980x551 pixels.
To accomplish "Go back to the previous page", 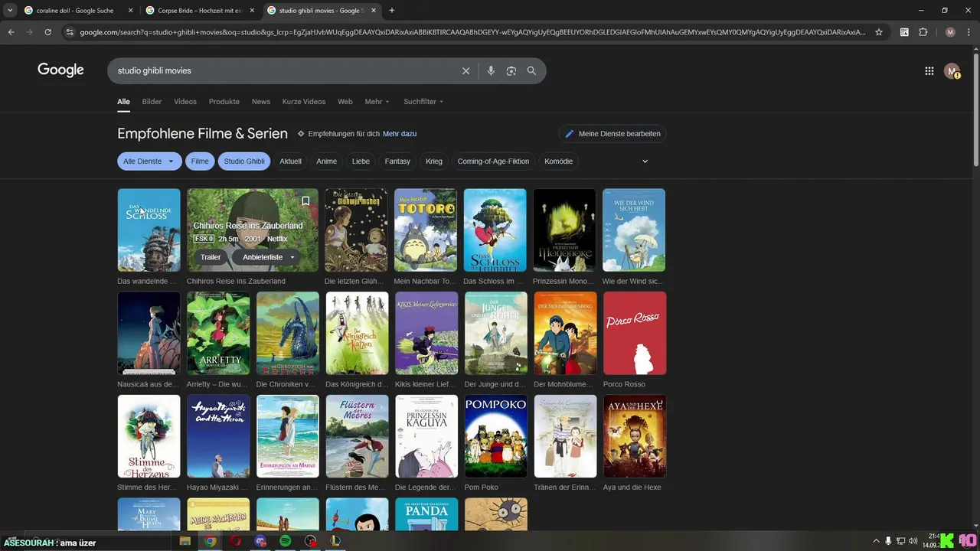I will pyautogui.click(x=11, y=32).
